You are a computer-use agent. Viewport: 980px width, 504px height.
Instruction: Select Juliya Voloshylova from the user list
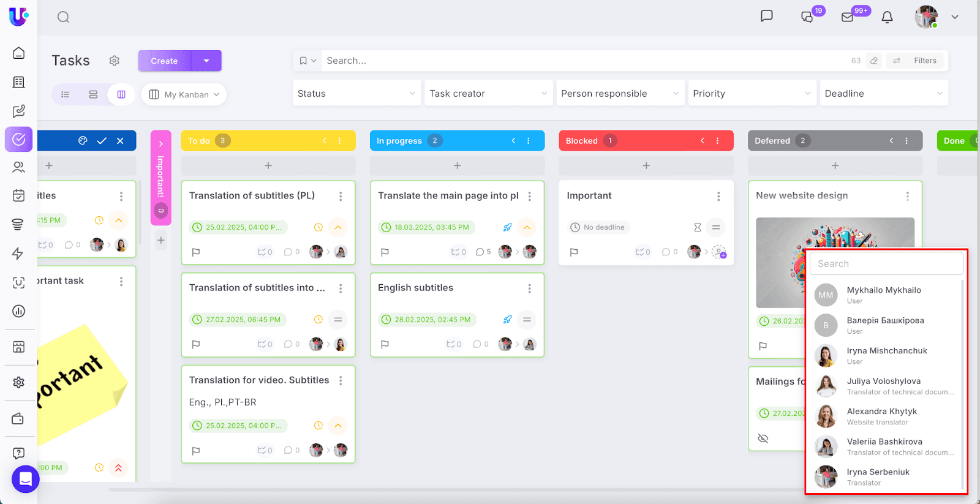883,386
